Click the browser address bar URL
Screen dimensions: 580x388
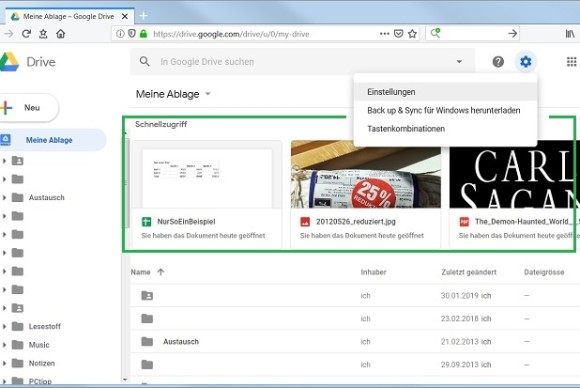point(231,34)
